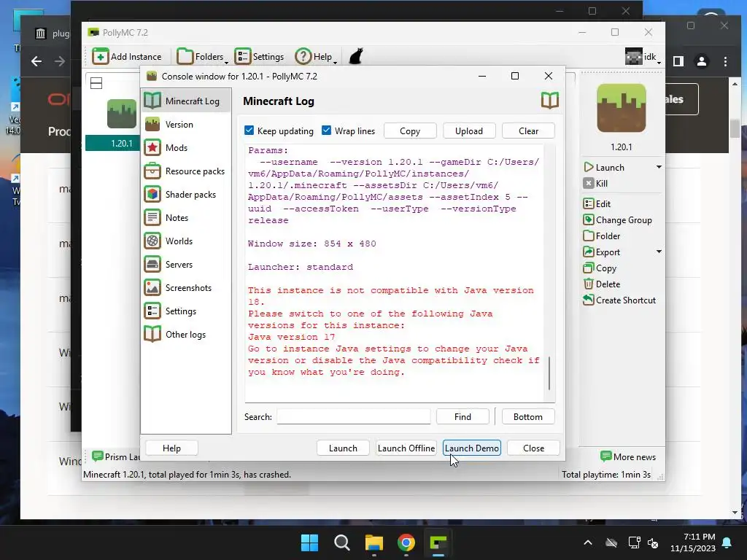Open instance Folder from right panel
Viewport: 747px width, 560px height.
click(602, 236)
